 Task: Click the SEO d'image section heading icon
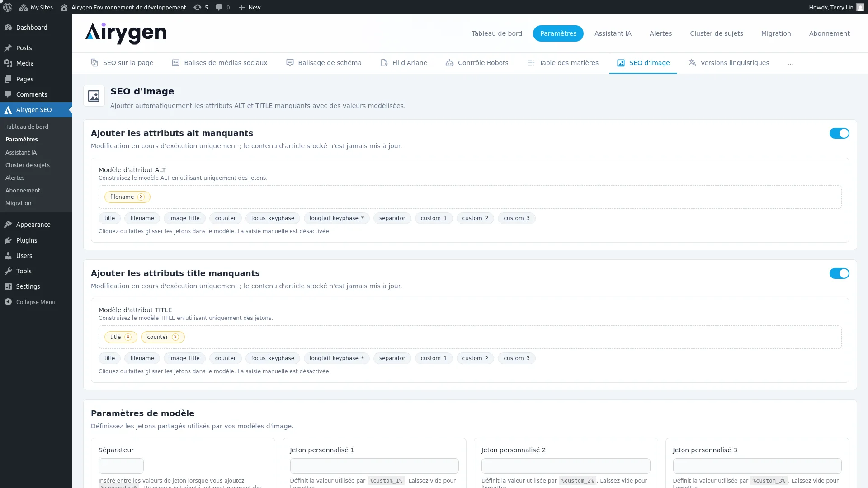[x=94, y=96]
